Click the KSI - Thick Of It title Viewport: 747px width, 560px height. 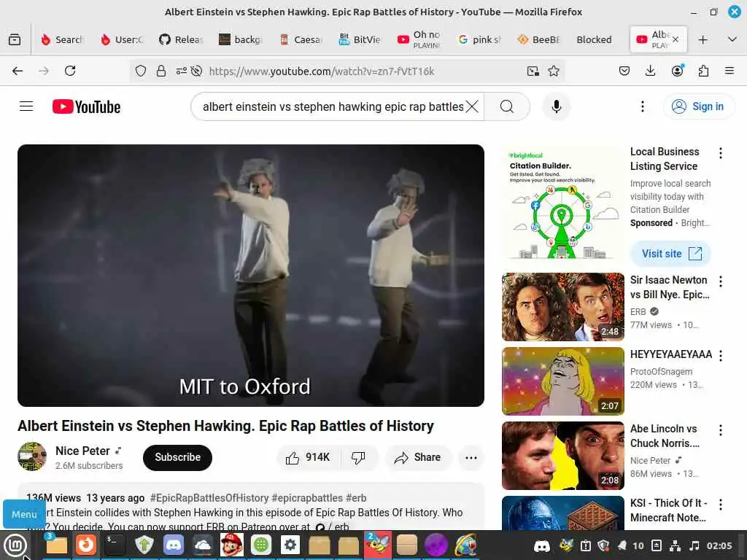pyautogui.click(x=668, y=510)
